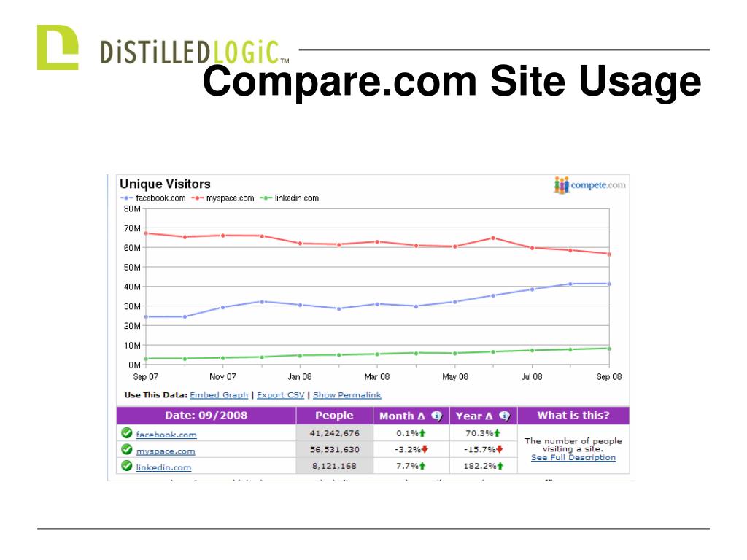
Task: Click the 0.1% month change value
Action: [x=407, y=433]
